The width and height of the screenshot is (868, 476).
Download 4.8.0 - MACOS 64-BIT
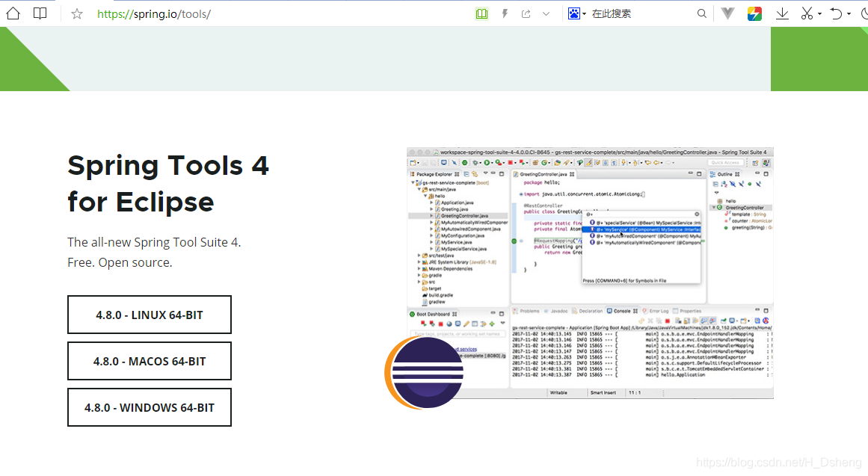pos(150,361)
